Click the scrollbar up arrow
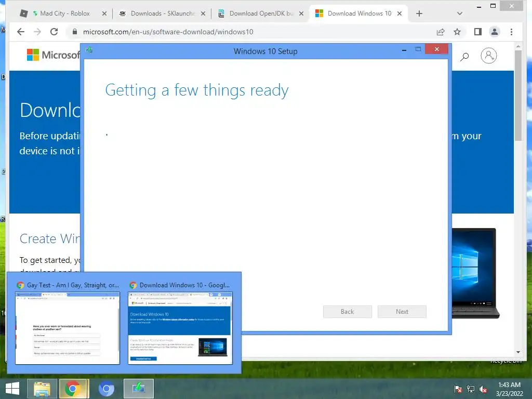This screenshot has height=399, width=532. point(518,46)
